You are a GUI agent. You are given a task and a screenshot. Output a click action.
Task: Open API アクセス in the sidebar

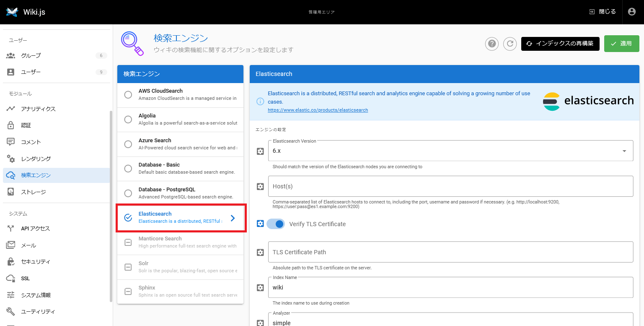pos(57,228)
